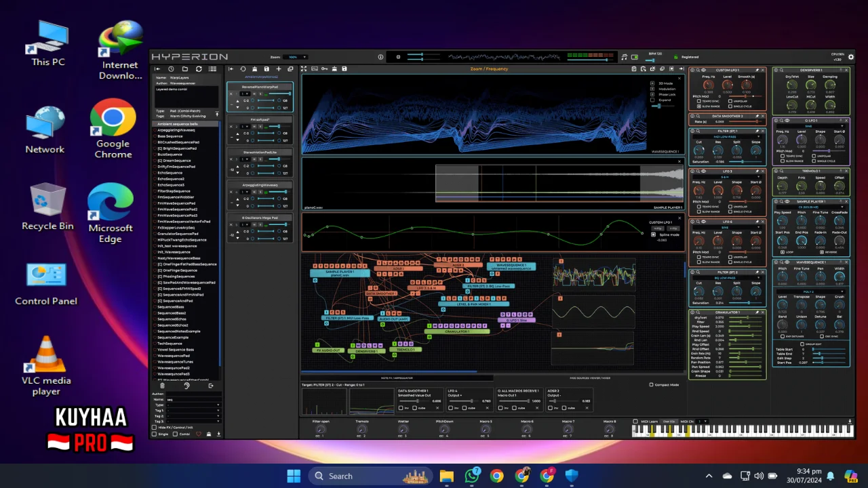The height and width of the screenshot is (488, 868).
Task: Duplicate layer with the copy icon
Action: [x=290, y=69]
